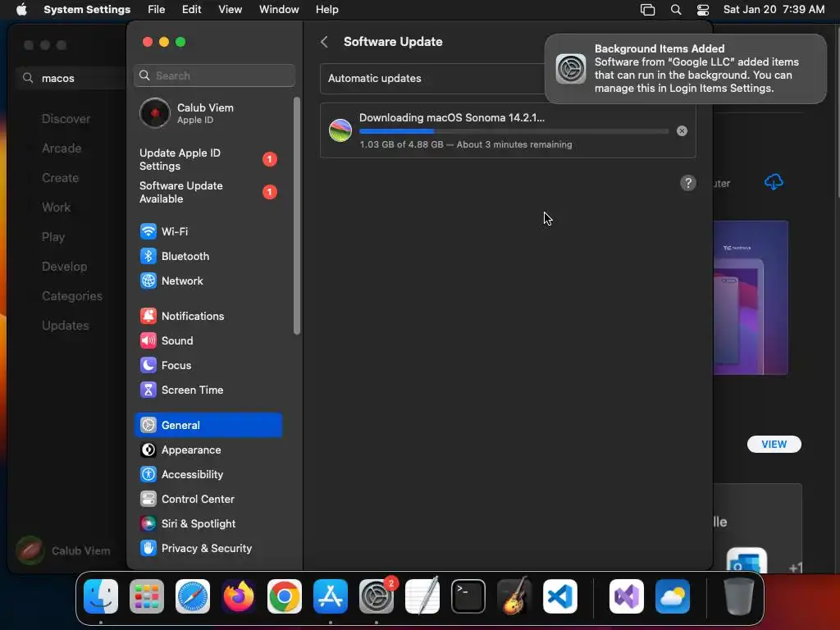Select Work in App Store sidebar
This screenshot has height=630, width=840.
coord(57,208)
